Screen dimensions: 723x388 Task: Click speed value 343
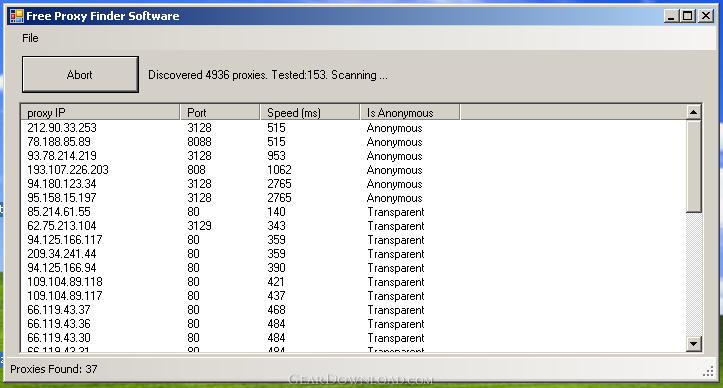276,226
